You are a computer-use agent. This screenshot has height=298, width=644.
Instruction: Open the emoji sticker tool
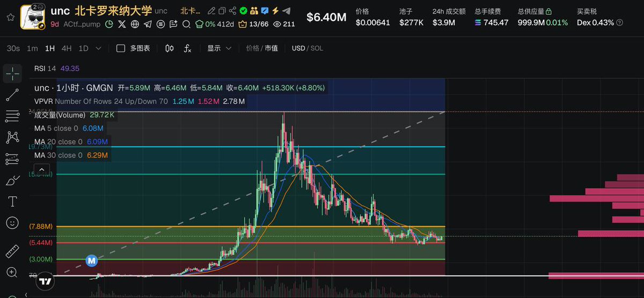[12, 222]
